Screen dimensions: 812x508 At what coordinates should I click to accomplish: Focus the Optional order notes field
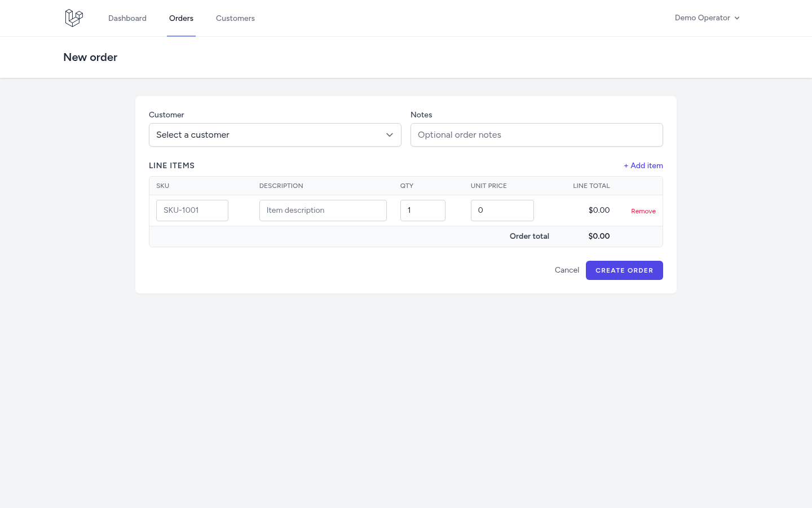point(537,135)
